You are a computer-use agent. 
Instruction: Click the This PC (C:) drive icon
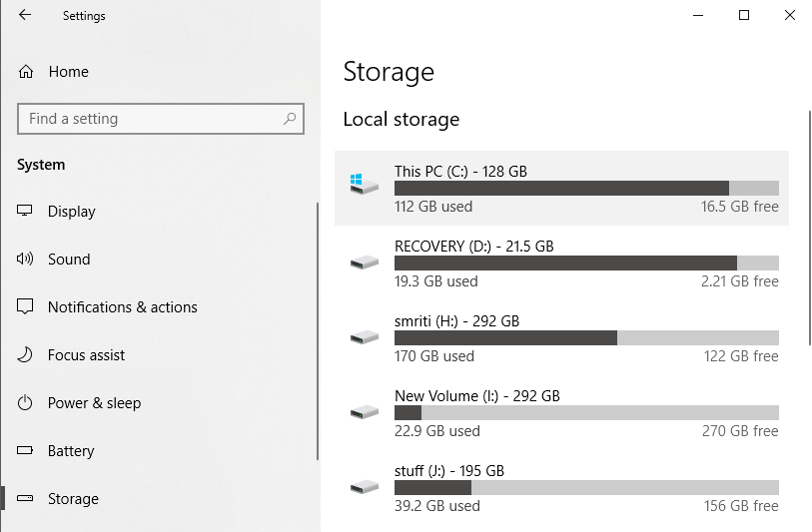coord(364,185)
